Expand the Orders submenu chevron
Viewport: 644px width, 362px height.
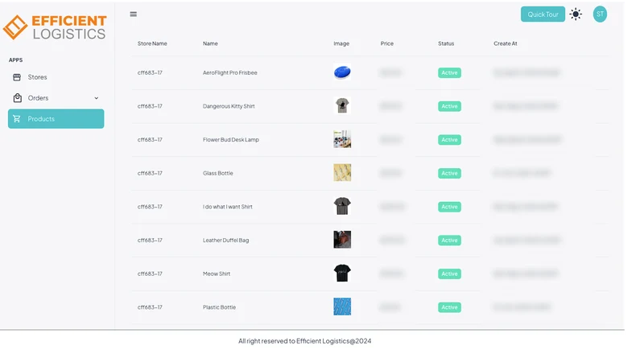(96, 98)
